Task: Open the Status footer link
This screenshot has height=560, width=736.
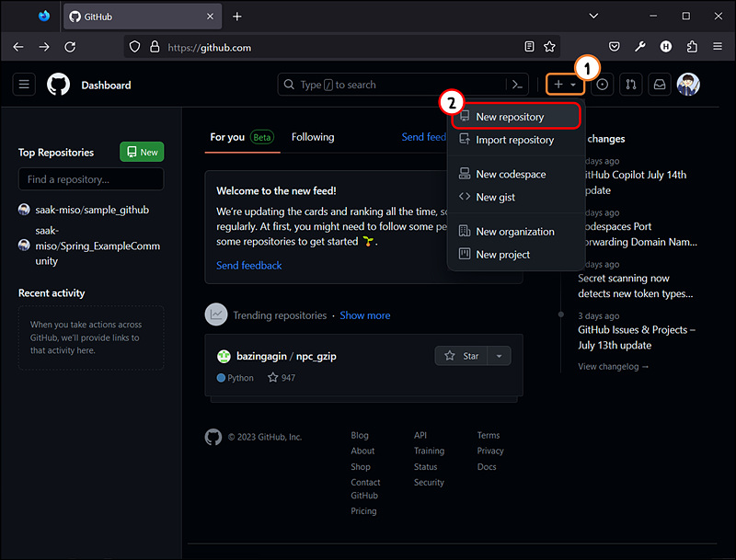Action: tap(425, 467)
